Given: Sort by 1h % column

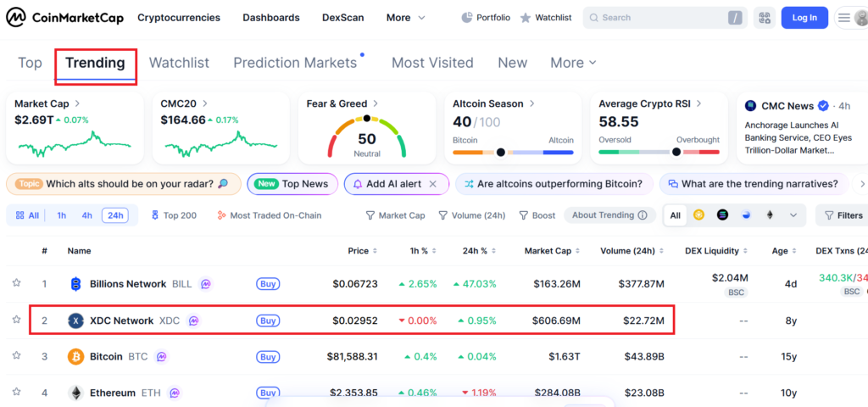Looking at the screenshot, I should [425, 251].
